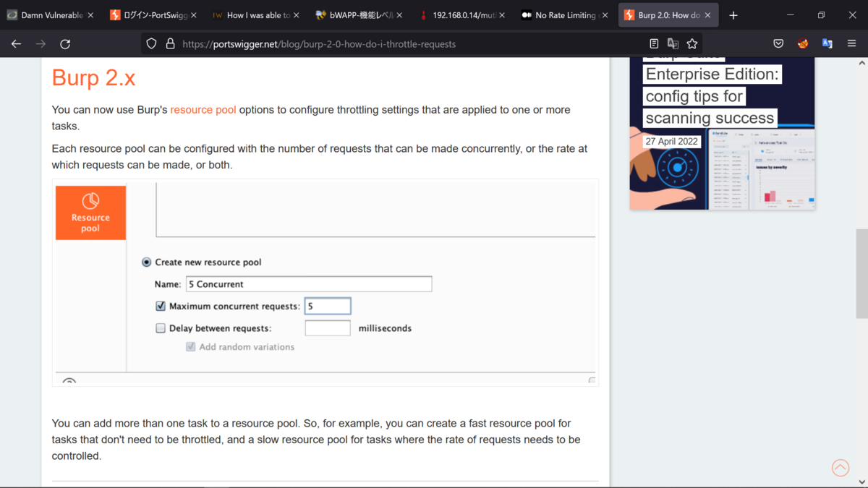Close the Burp 2.0 tab

pos(708,15)
